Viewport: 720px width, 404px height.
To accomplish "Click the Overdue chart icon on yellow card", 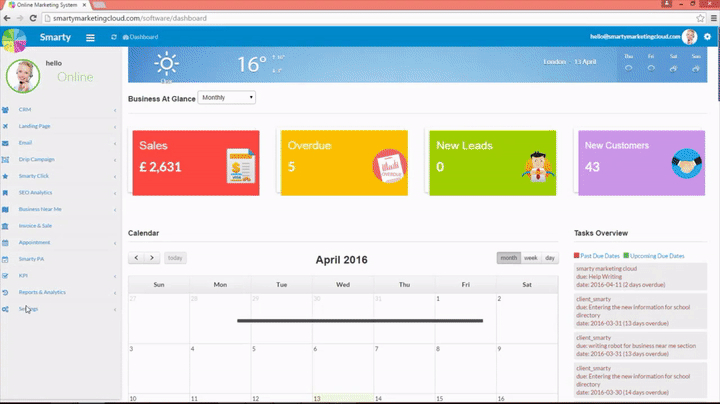I will tap(387, 164).
